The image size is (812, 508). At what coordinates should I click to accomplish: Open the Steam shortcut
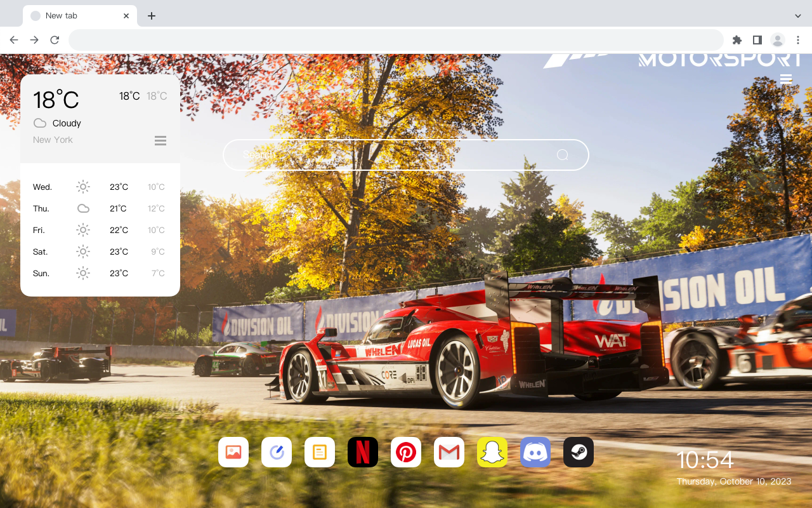[x=579, y=452]
